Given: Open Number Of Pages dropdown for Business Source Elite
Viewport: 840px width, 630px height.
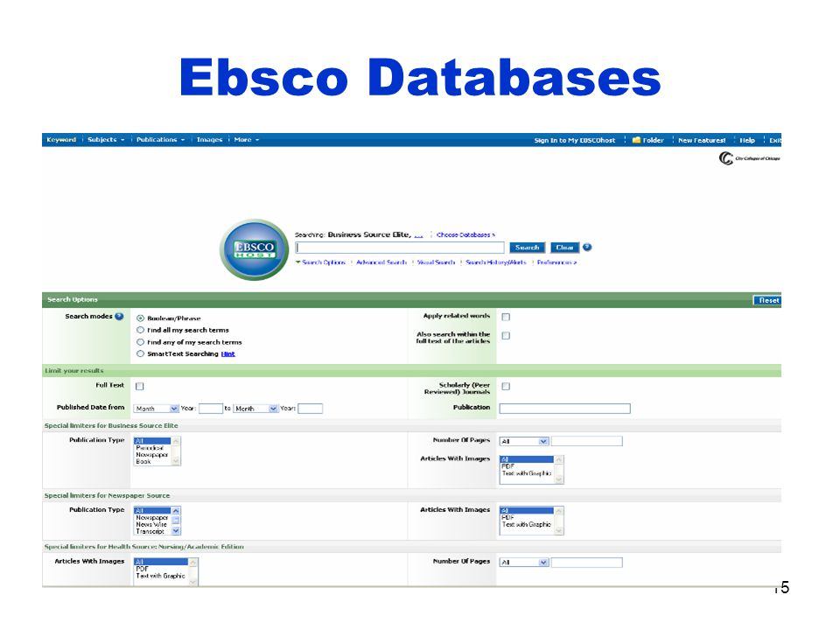Looking at the screenshot, I should [524, 441].
